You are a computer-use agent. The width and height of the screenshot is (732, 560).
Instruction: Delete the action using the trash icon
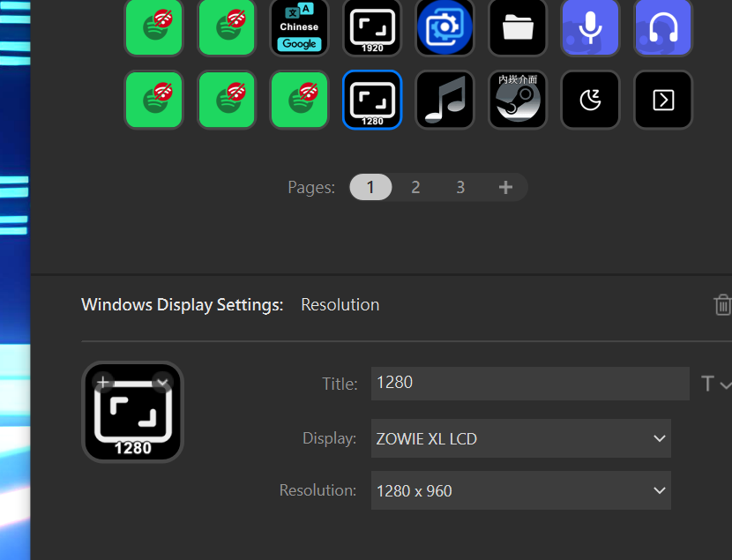click(723, 304)
